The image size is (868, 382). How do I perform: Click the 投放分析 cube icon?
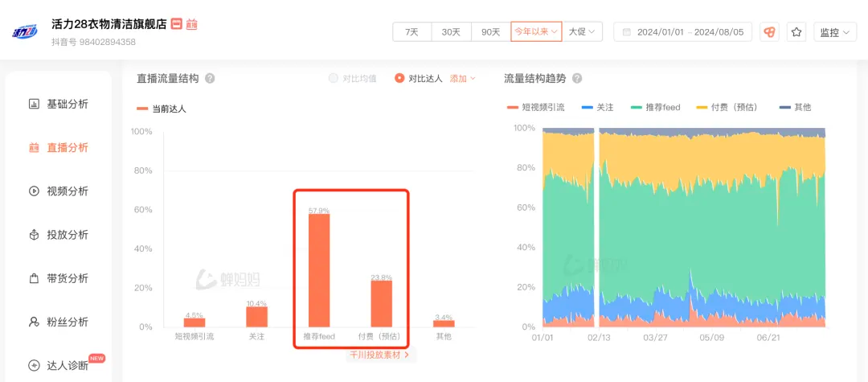click(34, 235)
